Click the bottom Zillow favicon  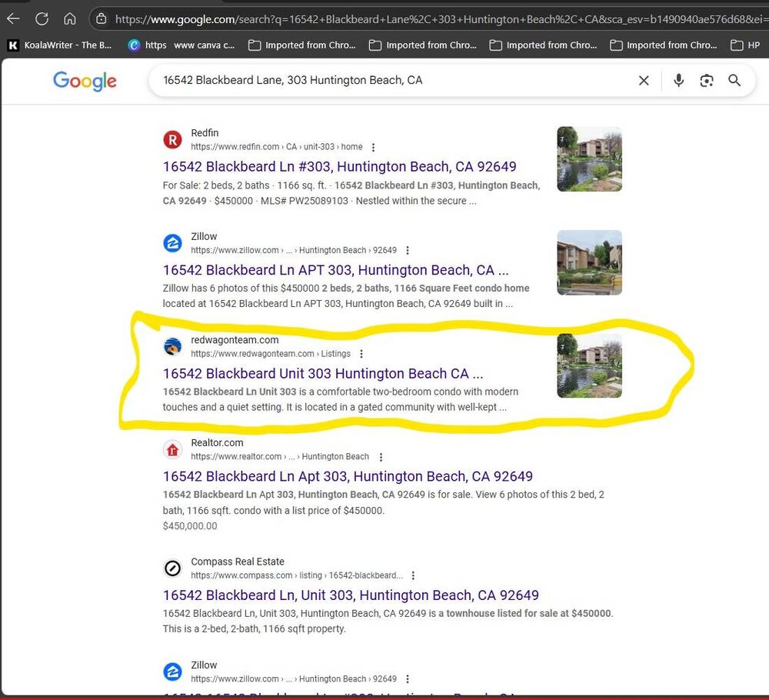pos(172,672)
